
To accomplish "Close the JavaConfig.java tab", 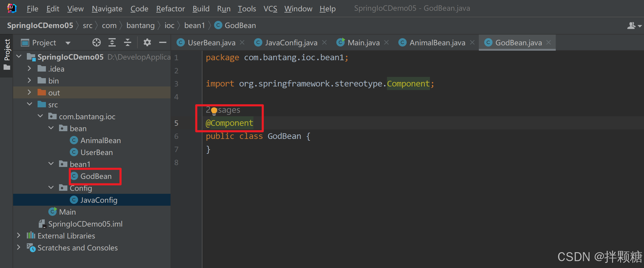I will [324, 43].
